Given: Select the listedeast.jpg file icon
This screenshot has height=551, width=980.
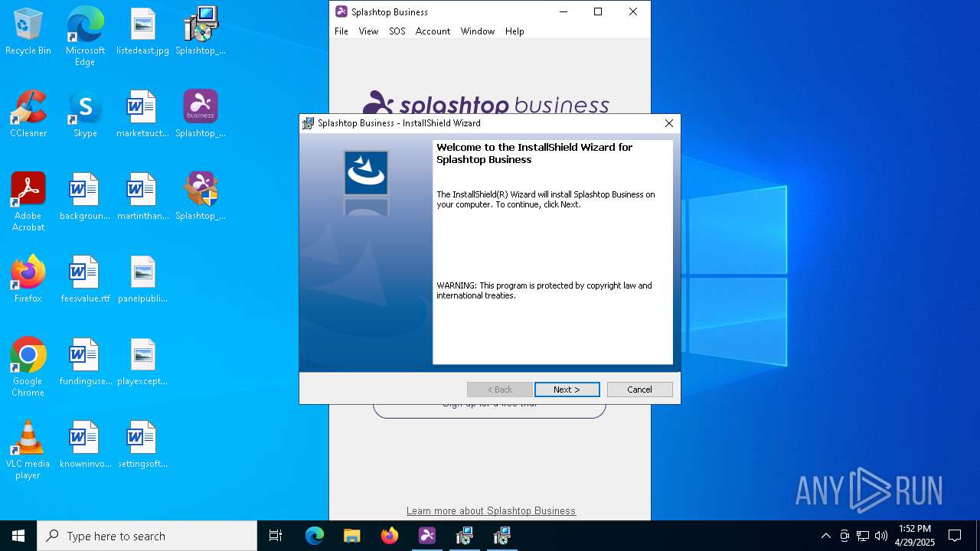Looking at the screenshot, I should pos(142,32).
